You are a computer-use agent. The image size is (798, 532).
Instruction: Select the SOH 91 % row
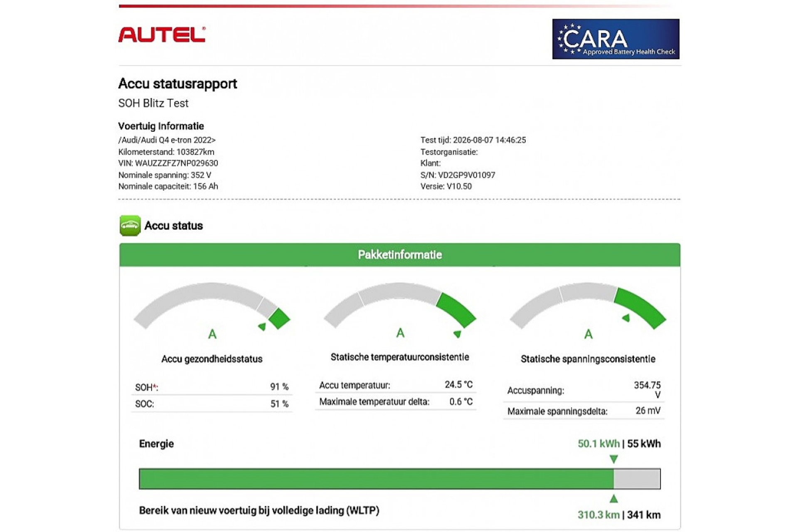212,387
